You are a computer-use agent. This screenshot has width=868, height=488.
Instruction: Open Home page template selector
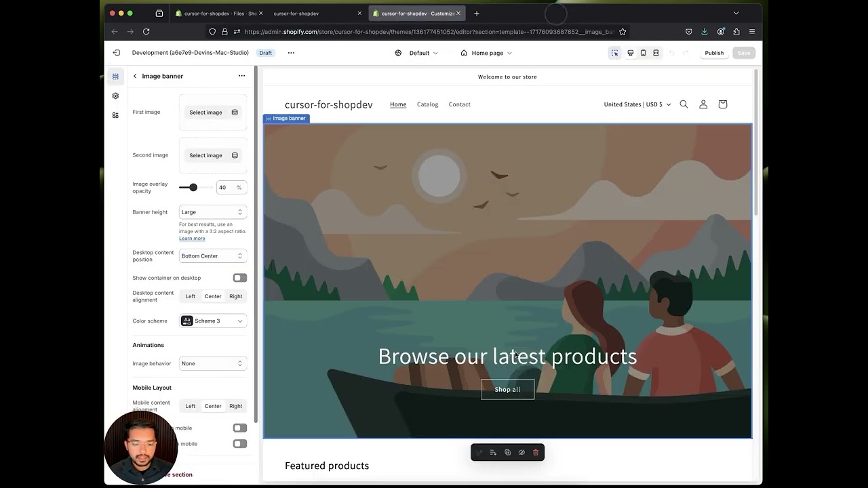pos(486,53)
